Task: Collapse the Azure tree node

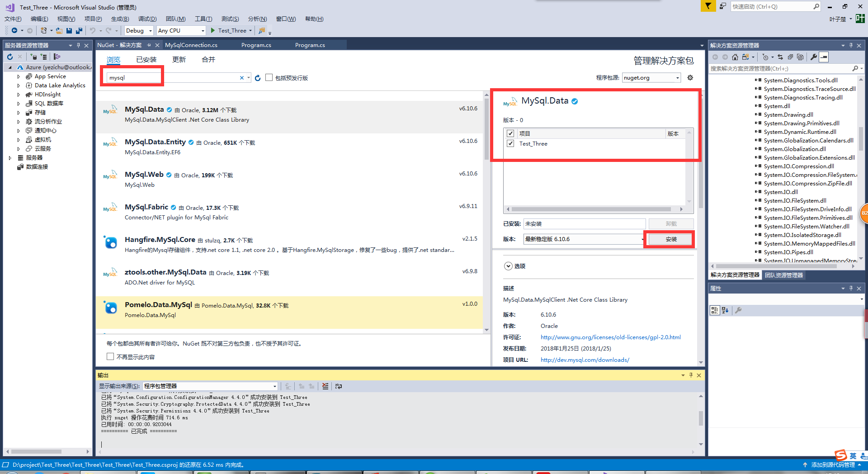Action: [10, 67]
